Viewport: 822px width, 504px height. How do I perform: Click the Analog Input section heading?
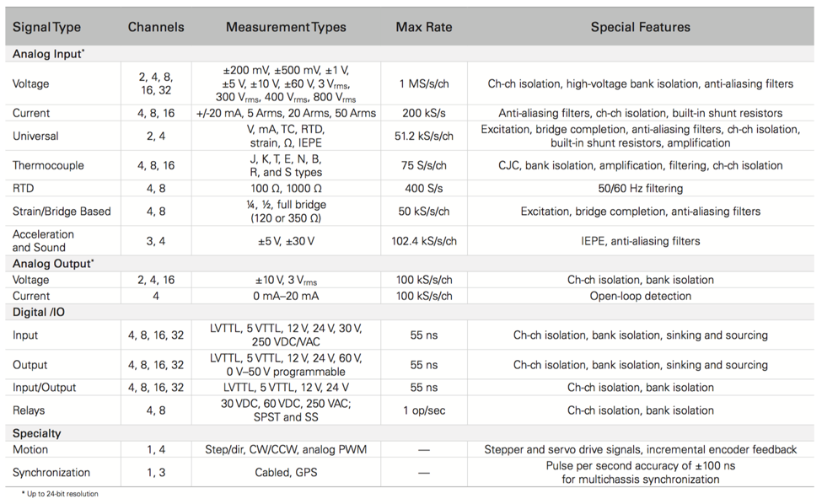[49, 54]
